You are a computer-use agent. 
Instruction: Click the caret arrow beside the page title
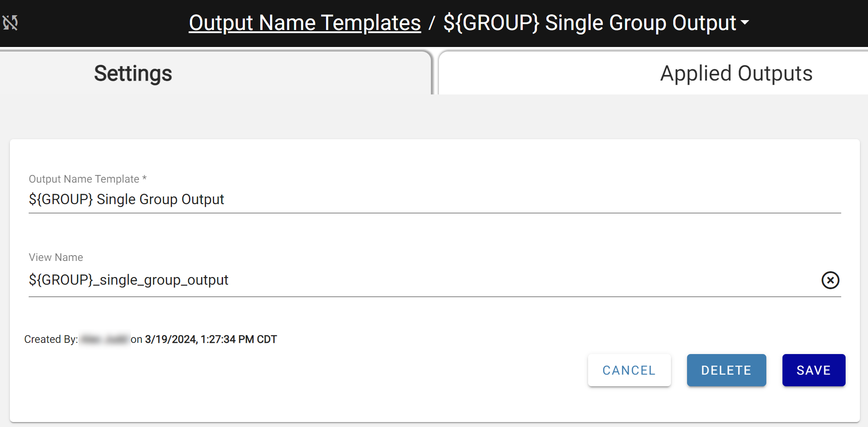click(745, 22)
